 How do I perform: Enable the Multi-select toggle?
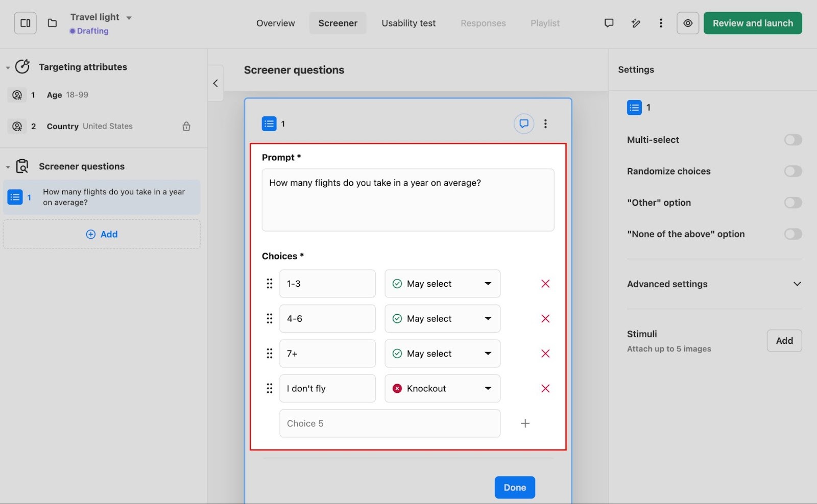[792, 140]
